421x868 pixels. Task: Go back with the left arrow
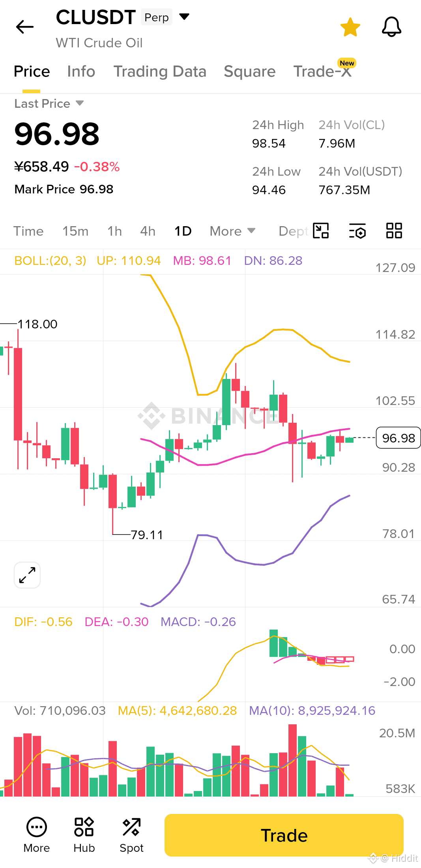click(25, 27)
